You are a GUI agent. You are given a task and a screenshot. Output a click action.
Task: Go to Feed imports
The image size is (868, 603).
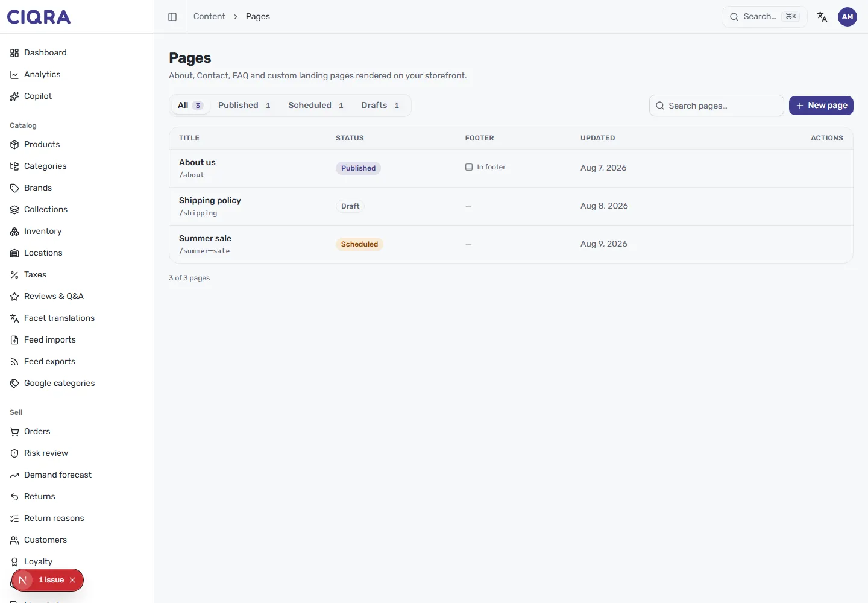(x=77, y=340)
